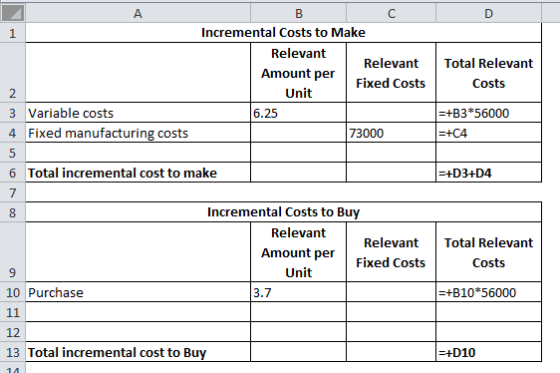Select cell containing 73000
Viewport: 560px width, 373px height.
pyautogui.click(x=391, y=133)
